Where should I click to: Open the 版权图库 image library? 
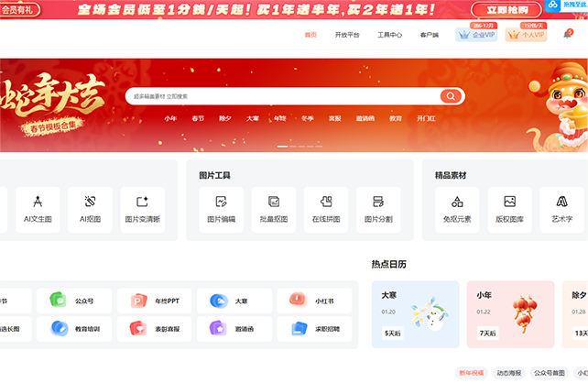[x=509, y=209]
